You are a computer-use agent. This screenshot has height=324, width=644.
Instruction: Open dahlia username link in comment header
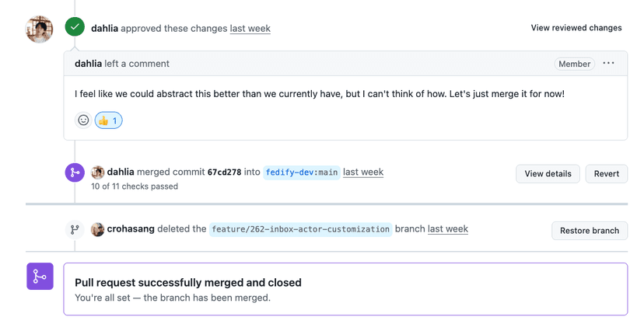pyautogui.click(x=88, y=64)
